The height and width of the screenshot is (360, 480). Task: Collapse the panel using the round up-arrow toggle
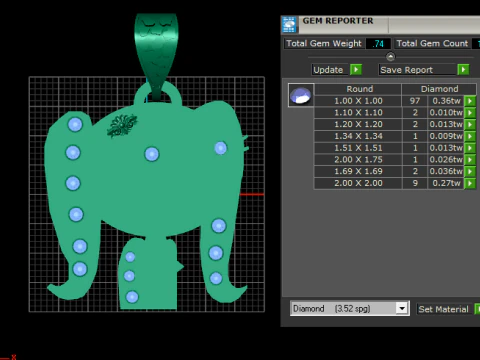point(390,57)
